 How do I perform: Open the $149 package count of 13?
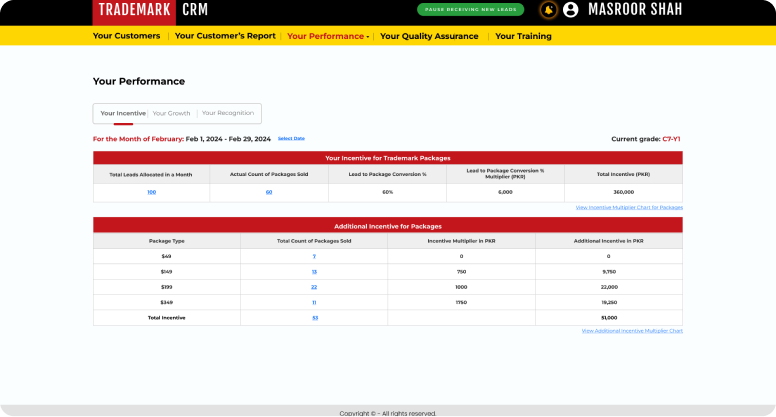314,271
